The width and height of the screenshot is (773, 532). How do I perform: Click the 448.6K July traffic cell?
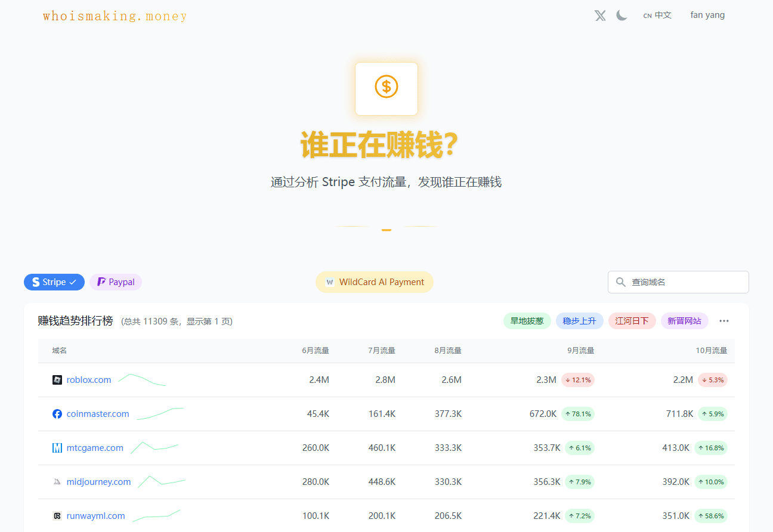tap(382, 482)
